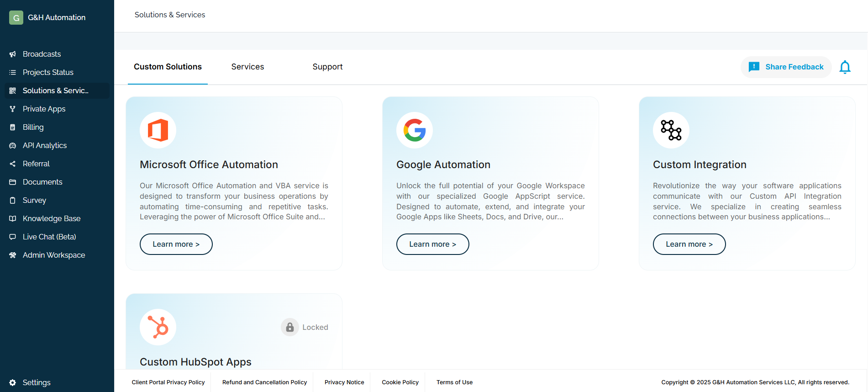868x392 pixels.
Task: Open the Refund and Cancellation Policy link
Action: pyautogui.click(x=264, y=382)
